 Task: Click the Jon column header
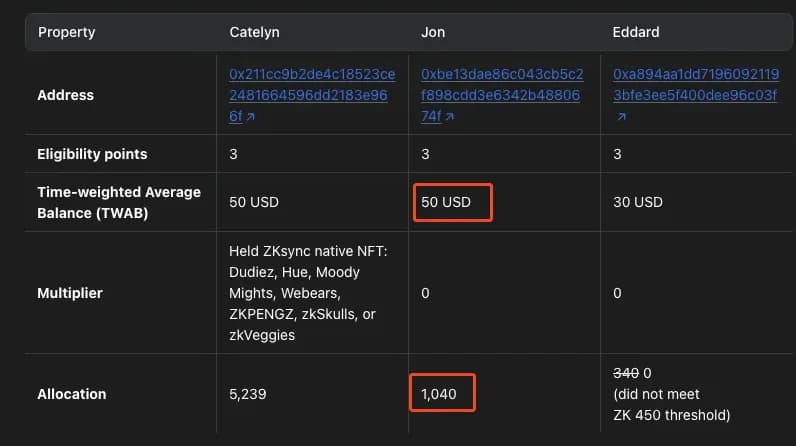[433, 32]
